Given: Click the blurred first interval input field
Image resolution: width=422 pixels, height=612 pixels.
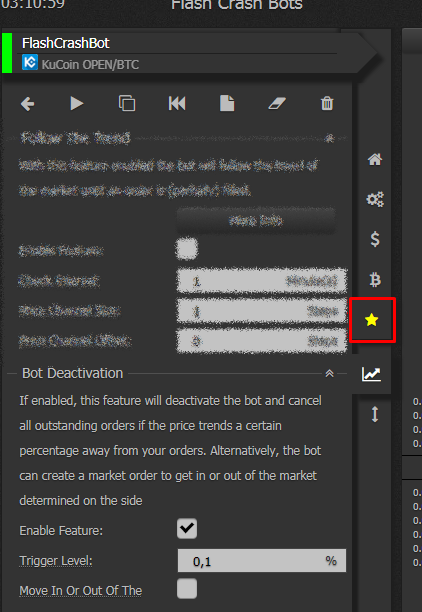Looking at the screenshot, I should point(262,280).
